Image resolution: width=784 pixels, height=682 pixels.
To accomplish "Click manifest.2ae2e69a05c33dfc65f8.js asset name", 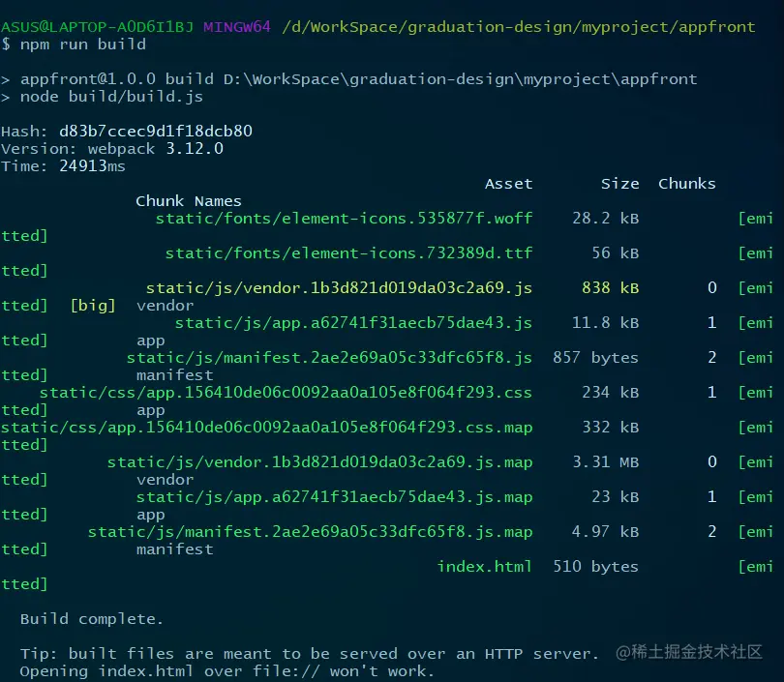I will (x=329, y=358).
